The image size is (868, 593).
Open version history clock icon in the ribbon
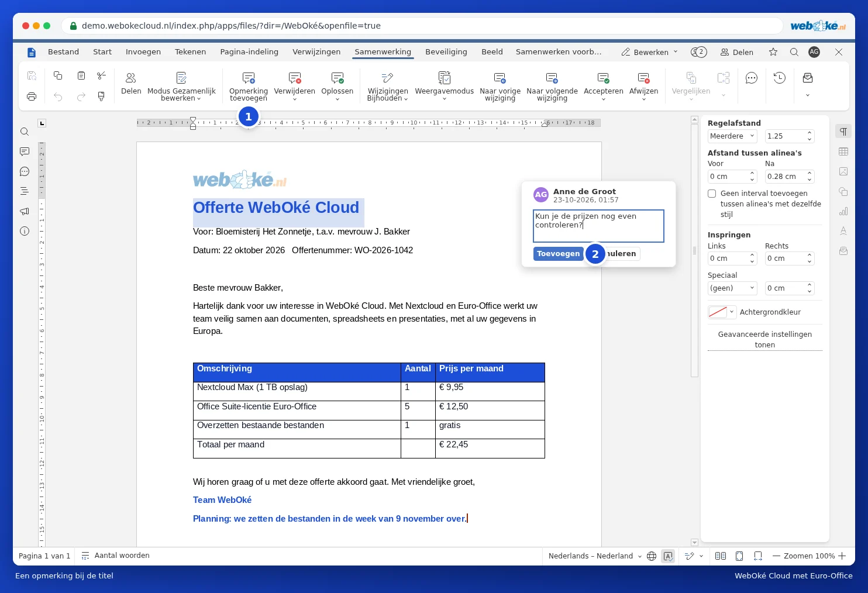click(x=780, y=78)
